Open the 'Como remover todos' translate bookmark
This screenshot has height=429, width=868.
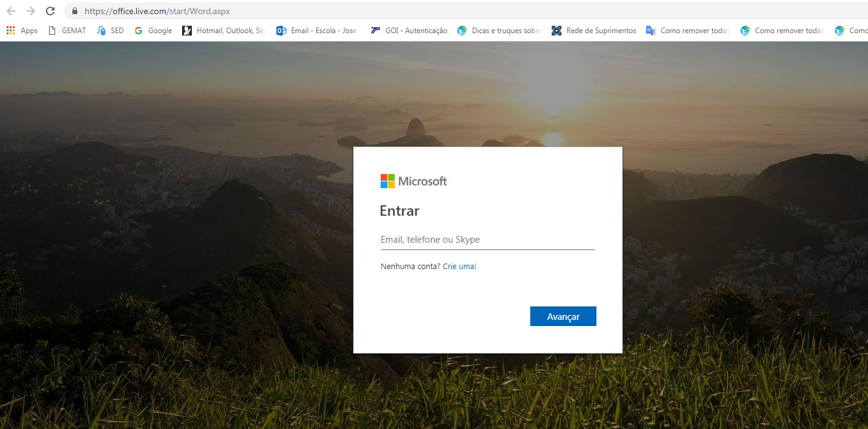tap(688, 31)
